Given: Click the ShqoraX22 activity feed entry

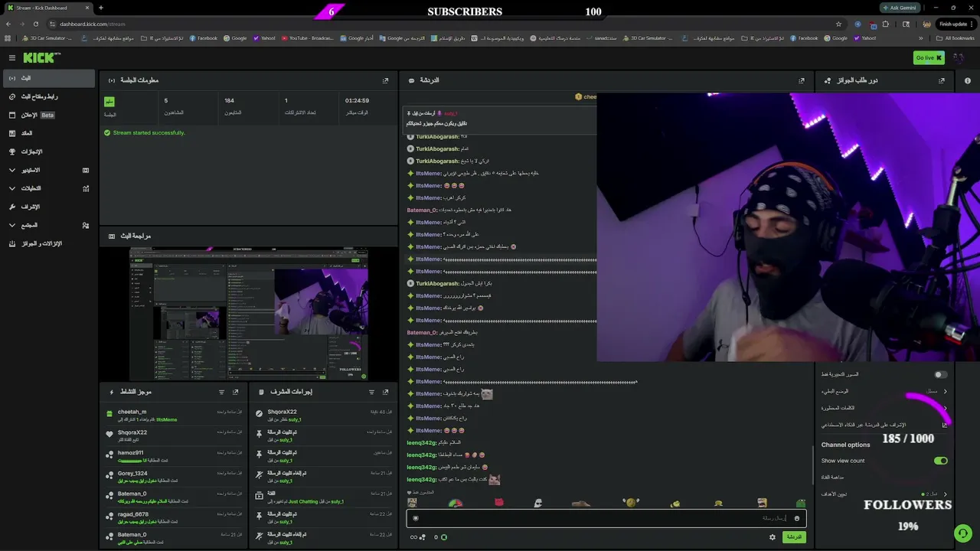Looking at the screenshot, I should [174, 435].
